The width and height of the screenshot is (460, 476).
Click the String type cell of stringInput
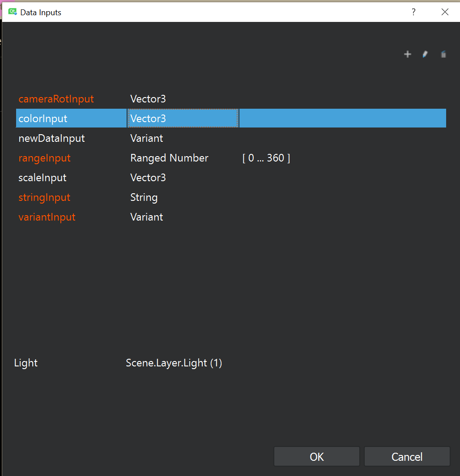click(x=144, y=197)
